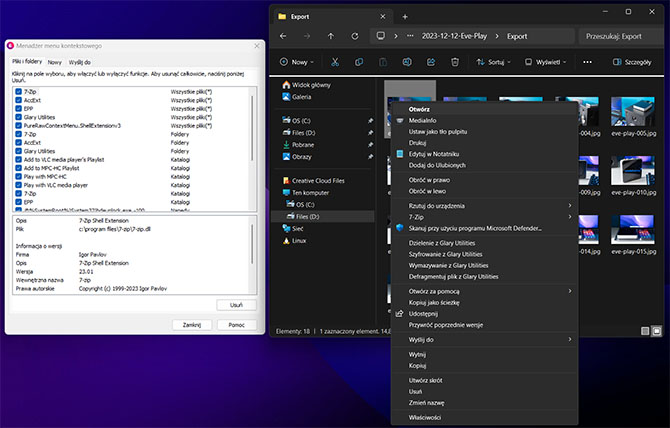
Task: Switch to Wyślij do tab in manager window
Action: click(80, 62)
